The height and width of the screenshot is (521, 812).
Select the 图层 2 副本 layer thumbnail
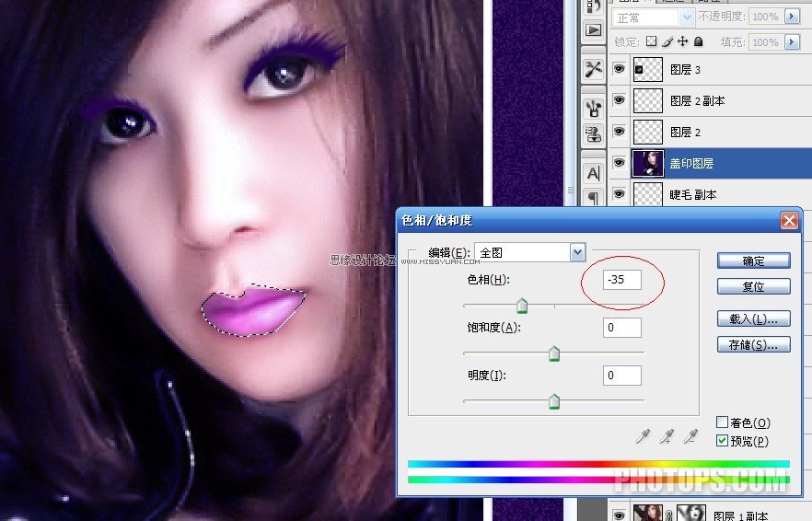tap(648, 100)
